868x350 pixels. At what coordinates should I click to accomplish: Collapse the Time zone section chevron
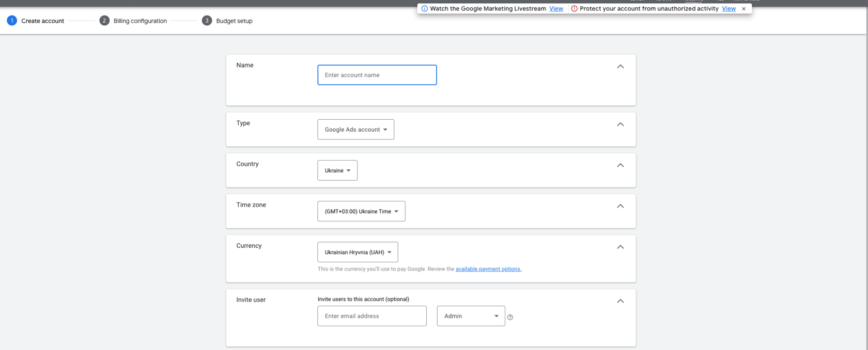pos(620,206)
